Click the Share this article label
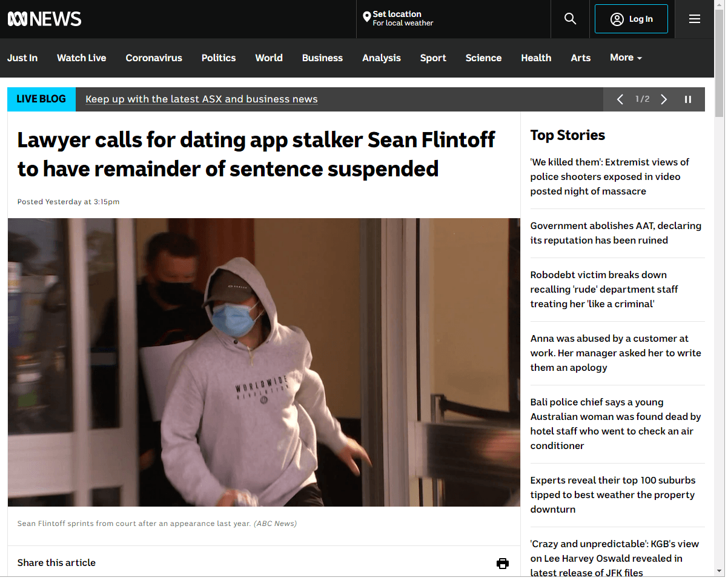The height and width of the screenshot is (586, 728). [x=56, y=563]
